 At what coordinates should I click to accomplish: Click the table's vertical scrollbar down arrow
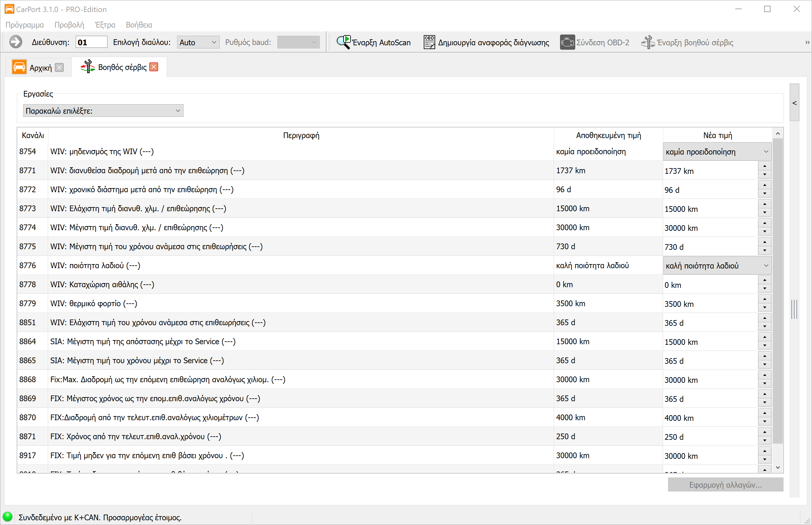(x=777, y=467)
